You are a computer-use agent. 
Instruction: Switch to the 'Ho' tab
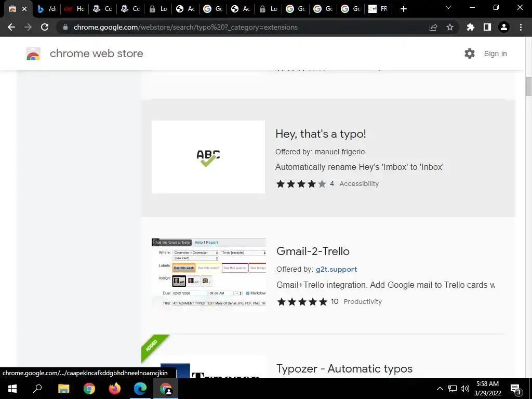tap(74, 9)
